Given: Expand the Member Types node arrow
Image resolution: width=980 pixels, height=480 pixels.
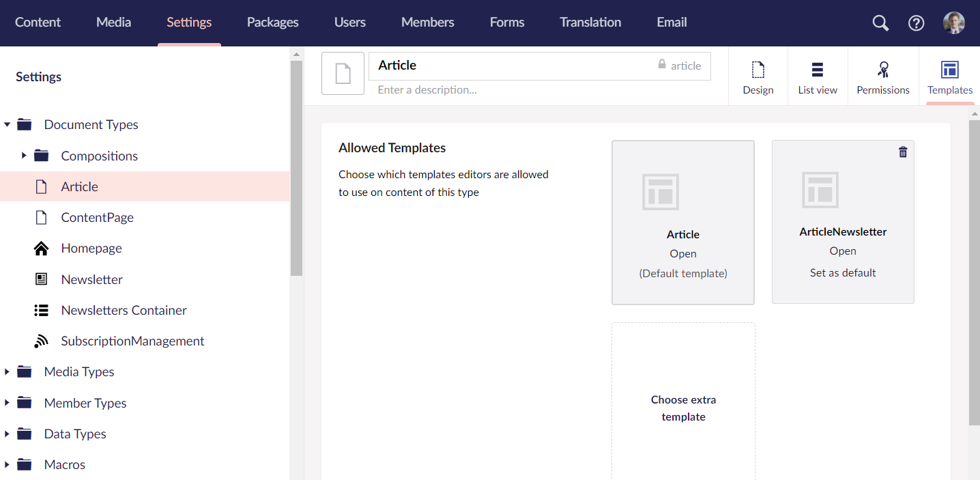Looking at the screenshot, I should click(7, 403).
